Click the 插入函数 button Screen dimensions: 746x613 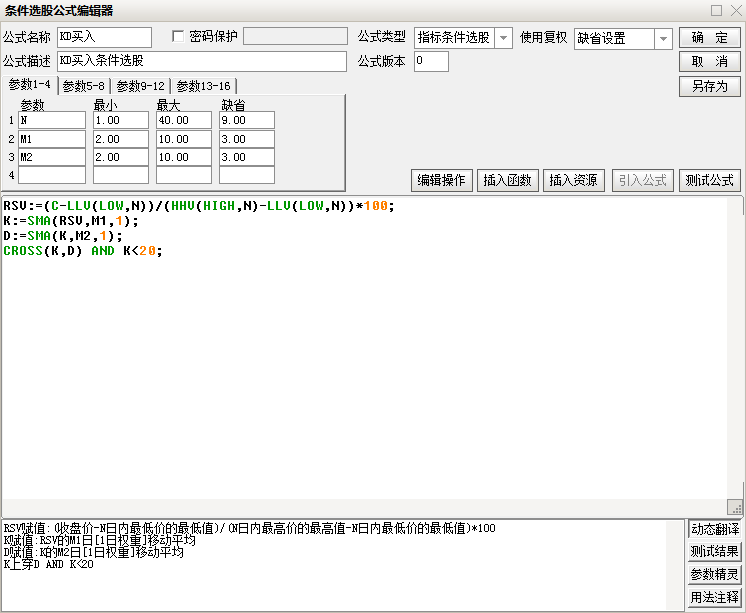(508, 180)
